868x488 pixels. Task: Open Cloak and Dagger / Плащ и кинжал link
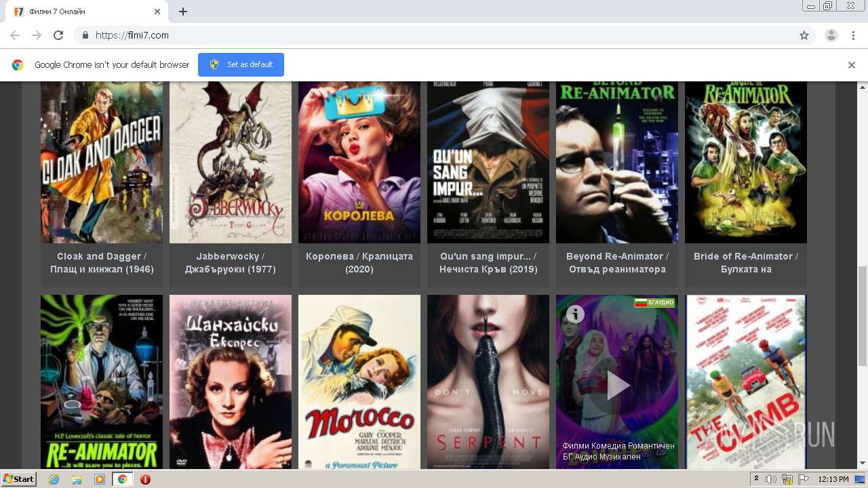click(102, 263)
